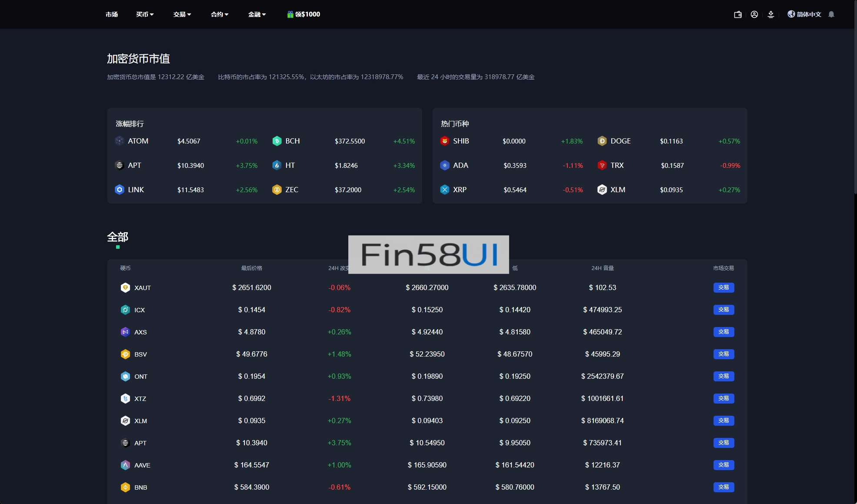The image size is (857, 504).
Task: Open the notifications bell icon
Action: pos(831,14)
